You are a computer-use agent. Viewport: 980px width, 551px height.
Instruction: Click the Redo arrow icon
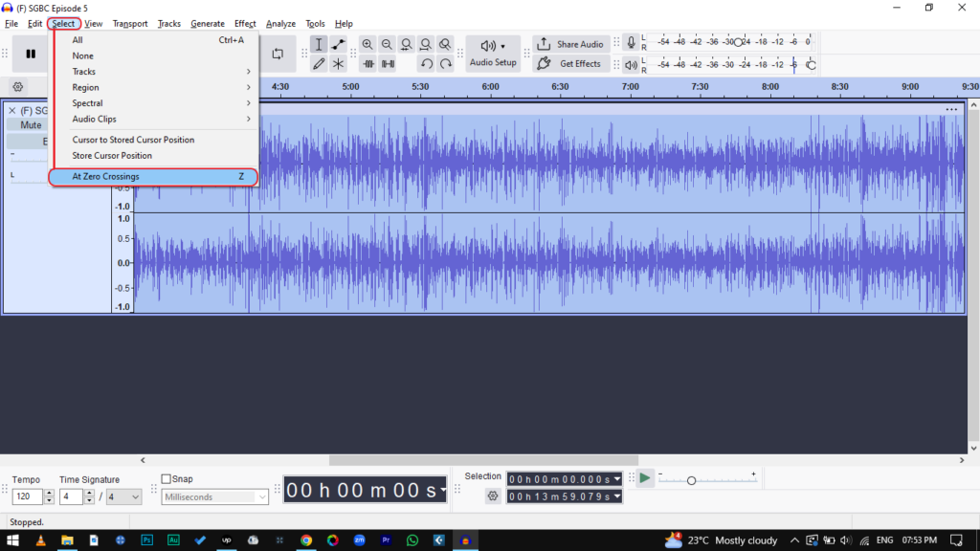coord(445,64)
